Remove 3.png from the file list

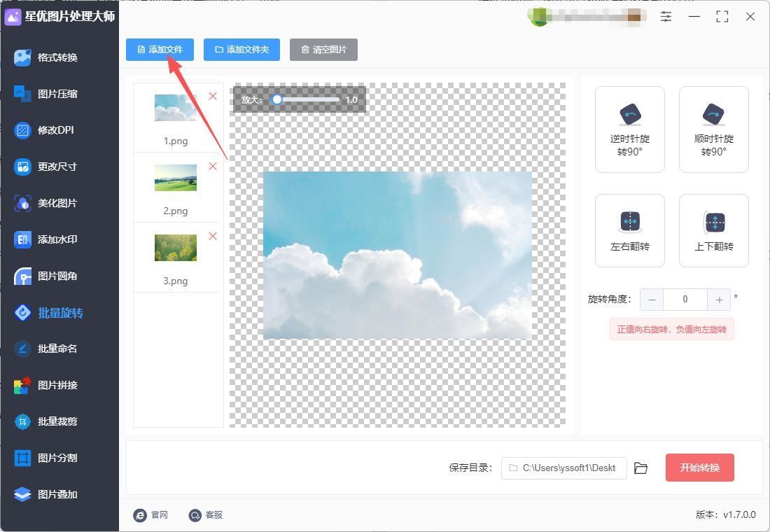coord(213,237)
